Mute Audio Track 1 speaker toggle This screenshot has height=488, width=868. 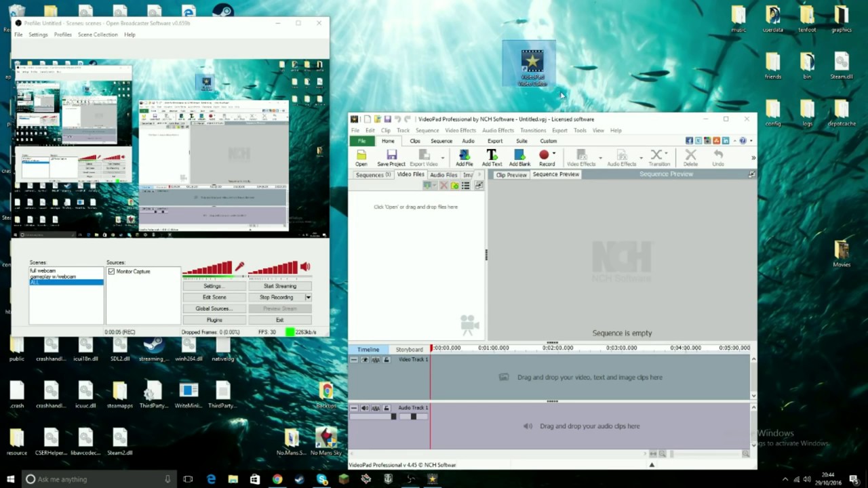(365, 408)
